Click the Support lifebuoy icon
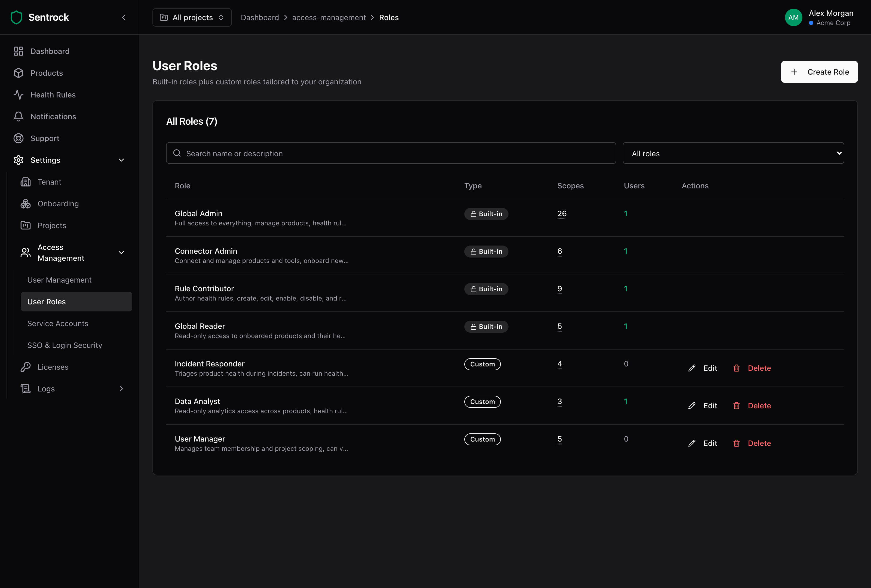Screen dimensions: 871x588 click(18, 138)
